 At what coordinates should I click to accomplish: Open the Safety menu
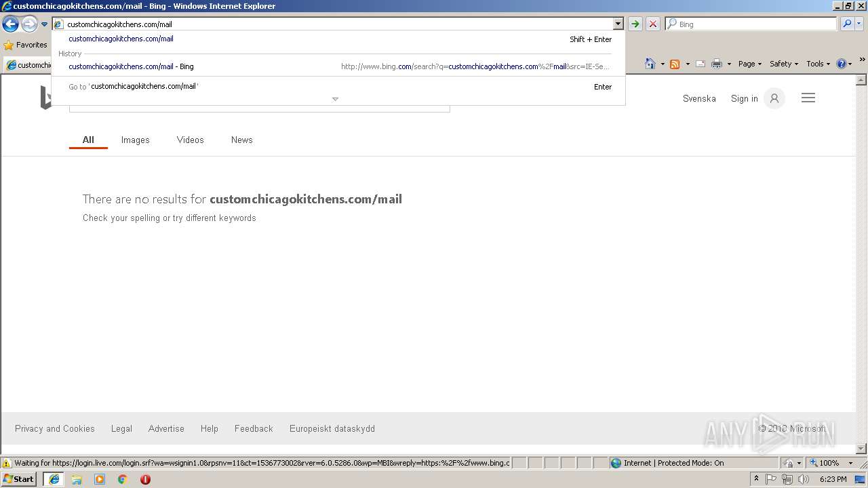coord(784,64)
